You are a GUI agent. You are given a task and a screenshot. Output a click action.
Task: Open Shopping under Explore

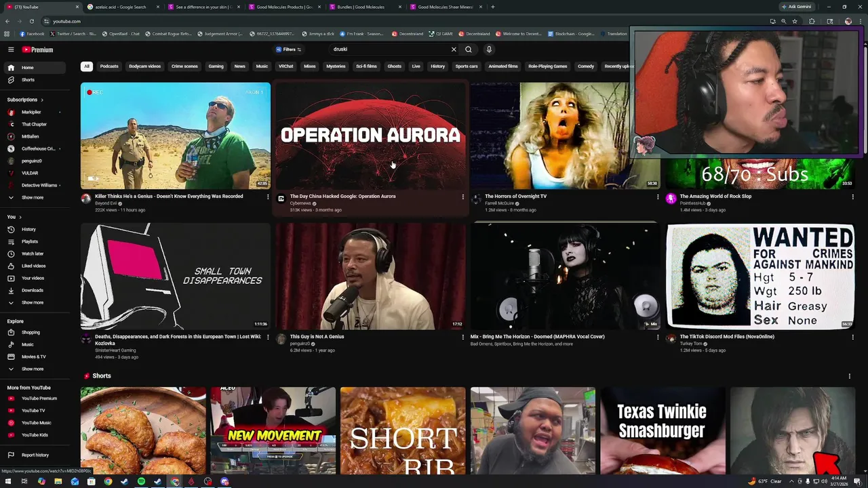coord(33,332)
